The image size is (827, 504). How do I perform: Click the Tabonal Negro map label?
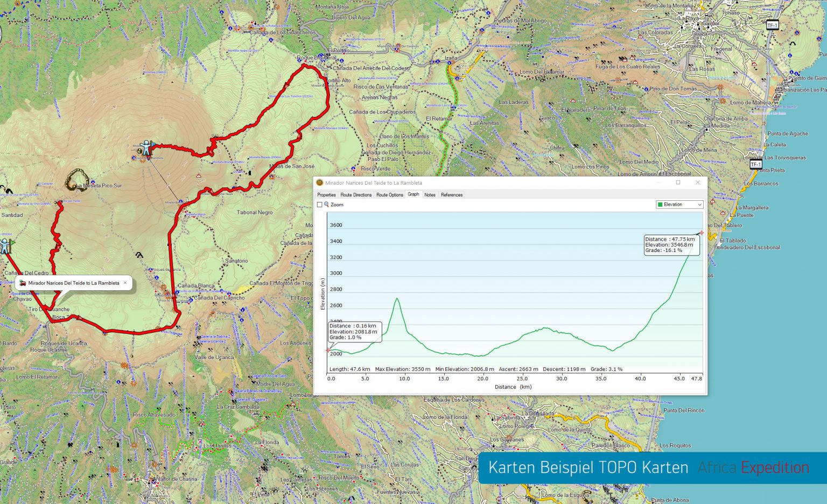coord(255,213)
